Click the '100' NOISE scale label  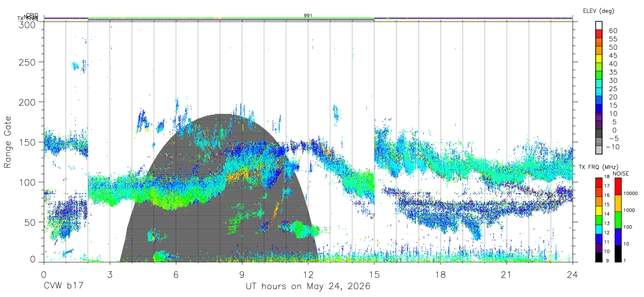[x=629, y=227]
